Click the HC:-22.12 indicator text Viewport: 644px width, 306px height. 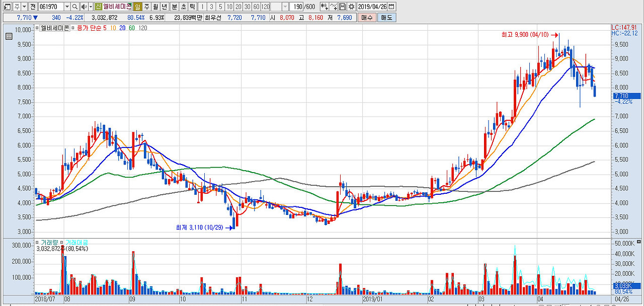click(624, 33)
